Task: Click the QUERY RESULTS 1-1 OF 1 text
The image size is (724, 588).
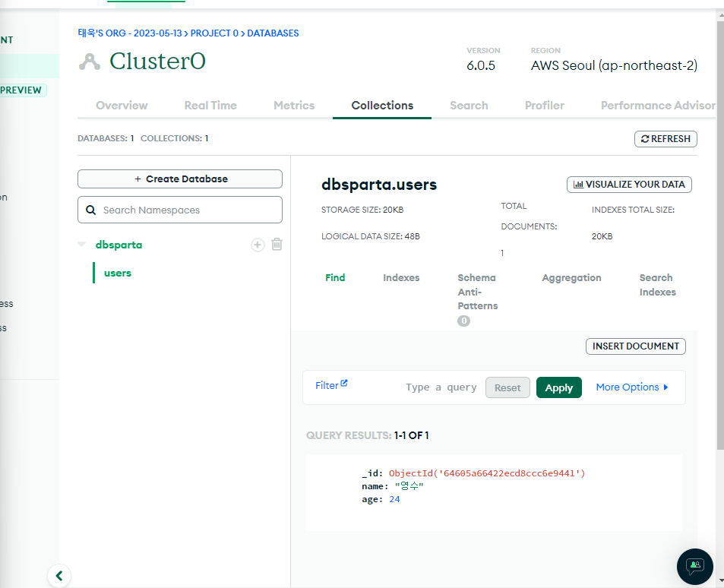Action: (368, 435)
